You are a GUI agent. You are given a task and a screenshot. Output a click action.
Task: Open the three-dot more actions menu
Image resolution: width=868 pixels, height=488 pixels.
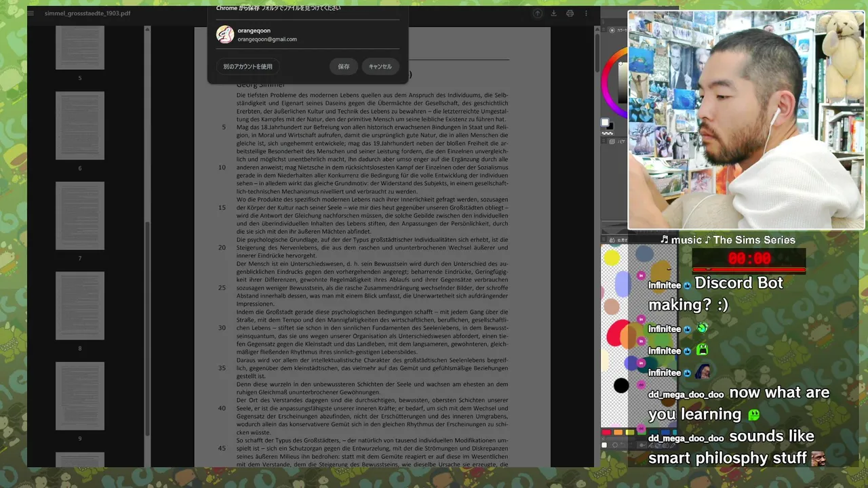(x=586, y=13)
